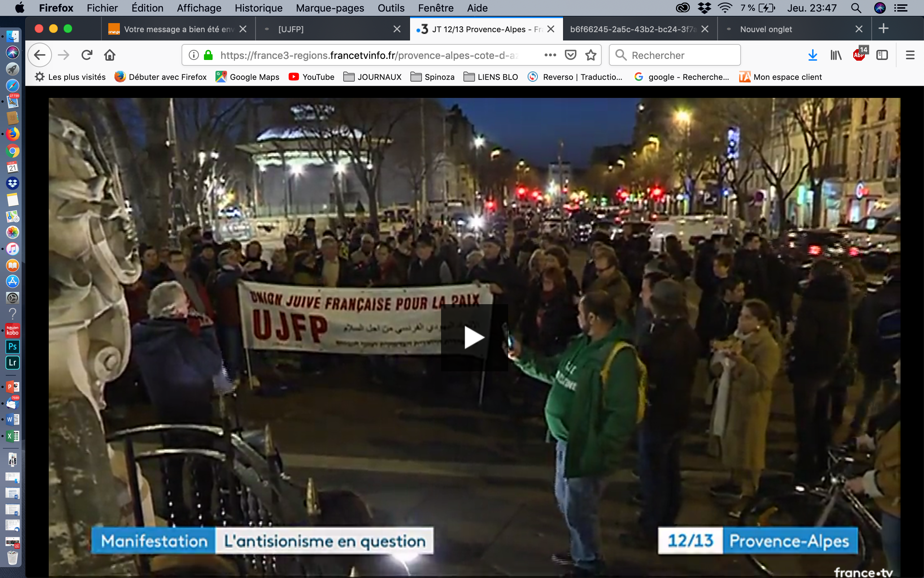The width and height of the screenshot is (924, 578).
Task: Bookmark this page with the star
Action: pyautogui.click(x=590, y=55)
